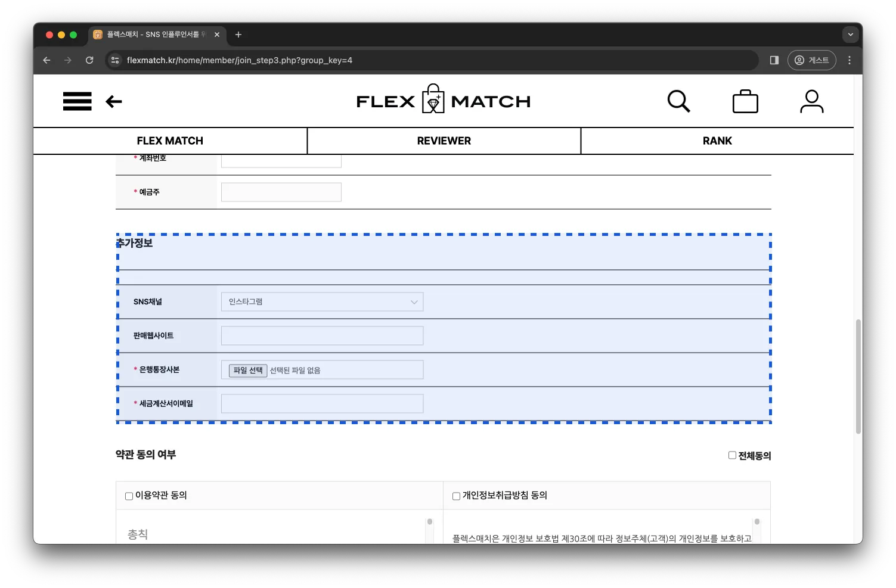Open site information icon in address bar
The height and width of the screenshot is (588, 896).
[x=115, y=60]
